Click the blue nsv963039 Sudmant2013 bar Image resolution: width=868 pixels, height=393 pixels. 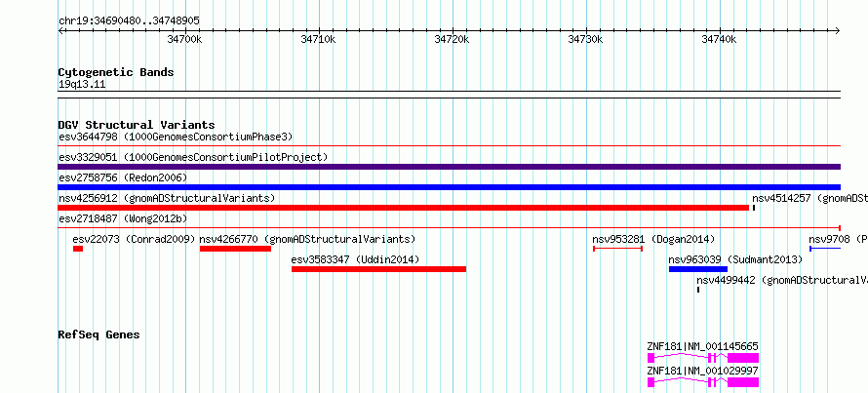[698, 269]
